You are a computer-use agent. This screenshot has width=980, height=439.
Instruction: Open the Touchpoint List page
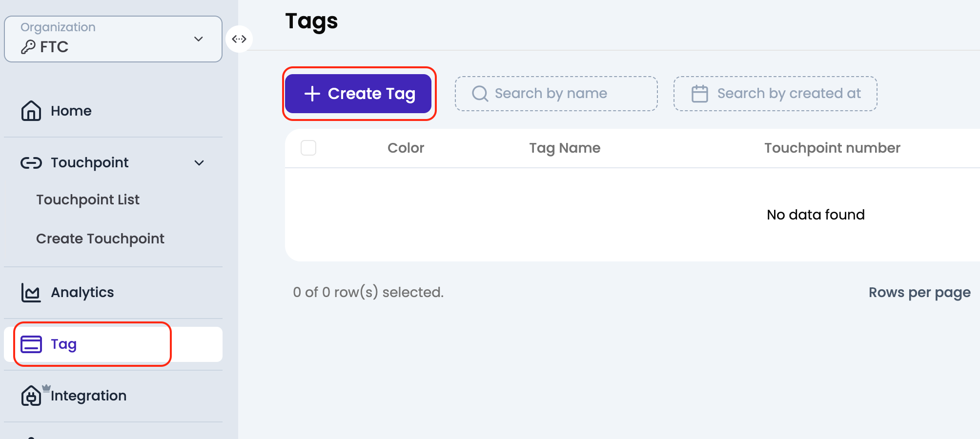point(87,199)
